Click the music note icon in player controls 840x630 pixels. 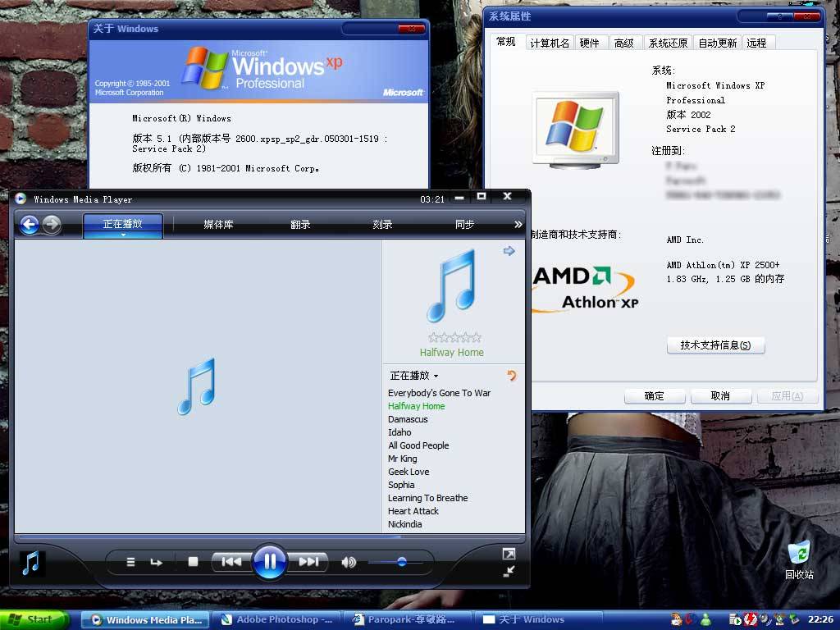pyautogui.click(x=32, y=563)
